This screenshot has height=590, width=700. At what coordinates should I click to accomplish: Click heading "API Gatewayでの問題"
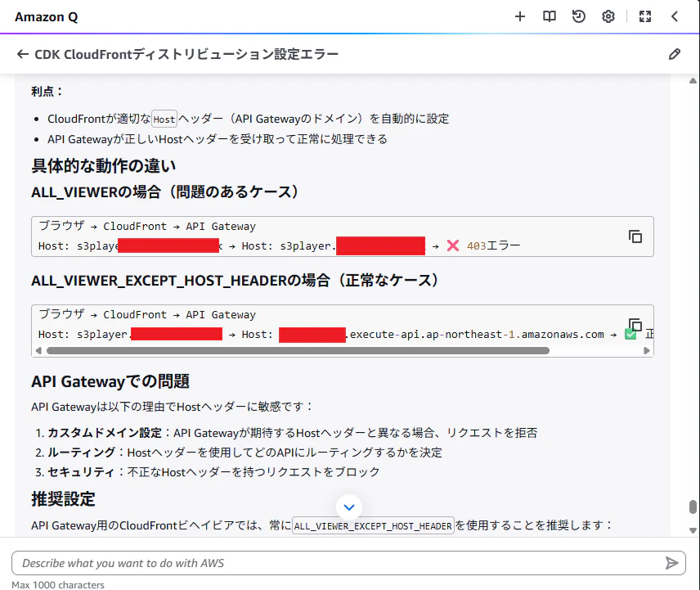tap(110, 382)
